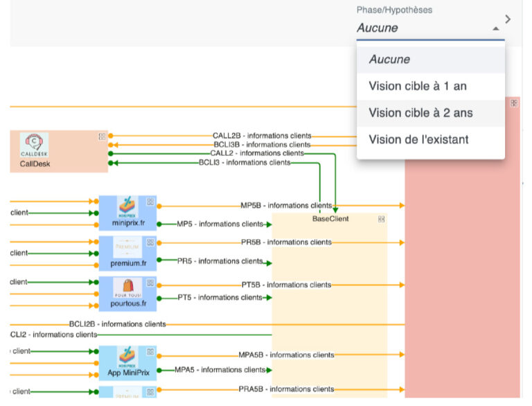Select the miniprix.fr label
Image resolution: width=532 pixels, height=406 pixels.
tap(128, 223)
